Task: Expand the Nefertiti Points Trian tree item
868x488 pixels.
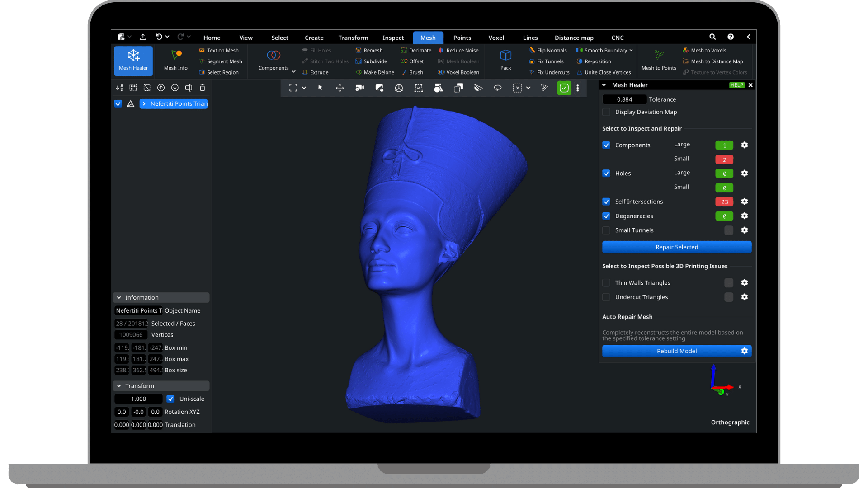Action: 144,104
